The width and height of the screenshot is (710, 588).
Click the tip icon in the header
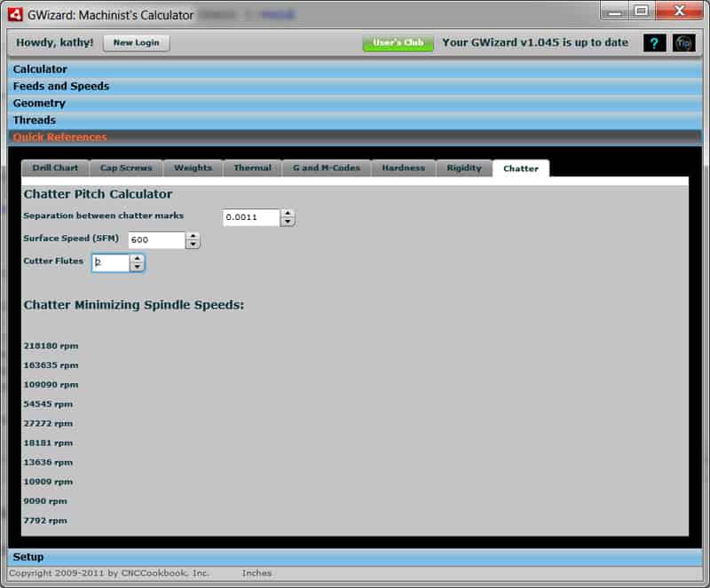tap(682, 43)
